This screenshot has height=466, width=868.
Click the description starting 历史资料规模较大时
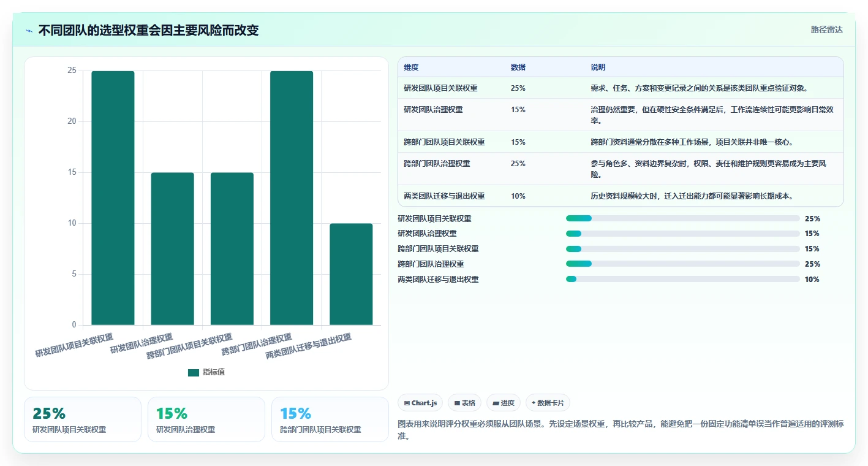pyautogui.click(x=692, y=196)
